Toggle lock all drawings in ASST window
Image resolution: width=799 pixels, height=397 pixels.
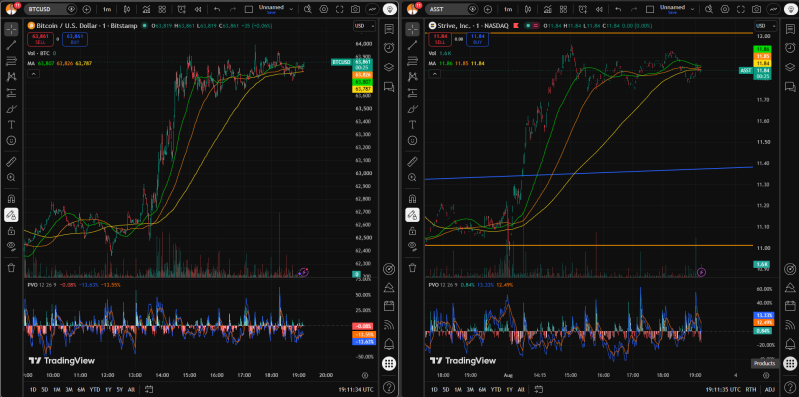click(x=412, y=231)
